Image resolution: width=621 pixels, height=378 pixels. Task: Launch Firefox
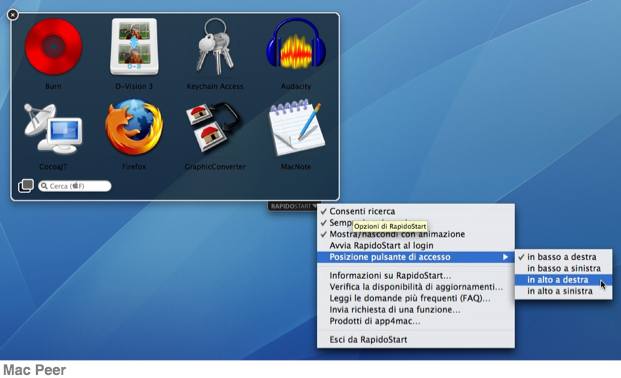[134, 127]
